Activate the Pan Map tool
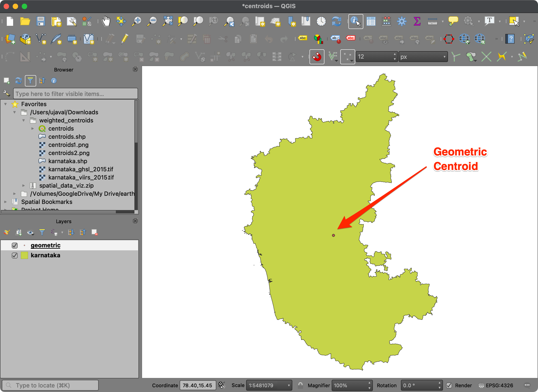The image size is (538, 392). click(x=106, y=21)
